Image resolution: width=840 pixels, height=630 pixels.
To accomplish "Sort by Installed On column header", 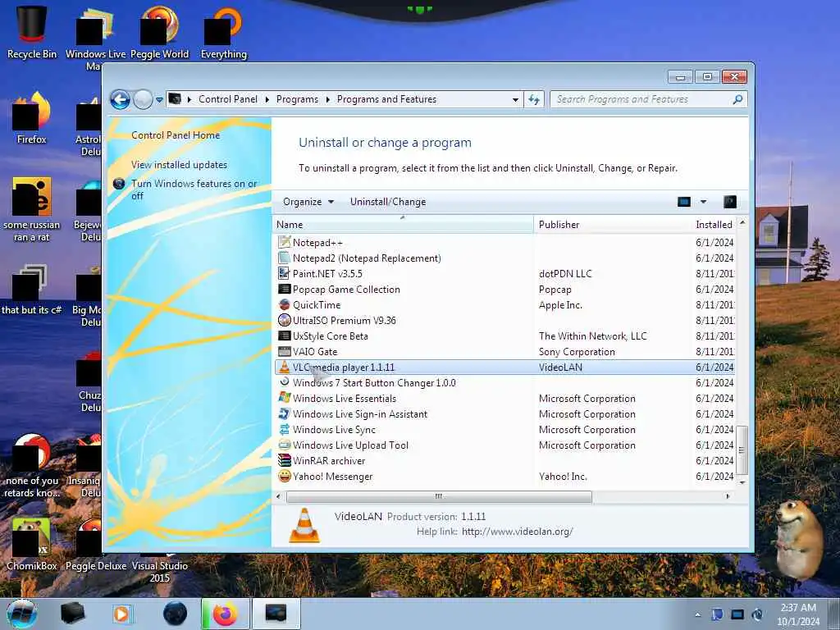I will (x=714, y=225).
